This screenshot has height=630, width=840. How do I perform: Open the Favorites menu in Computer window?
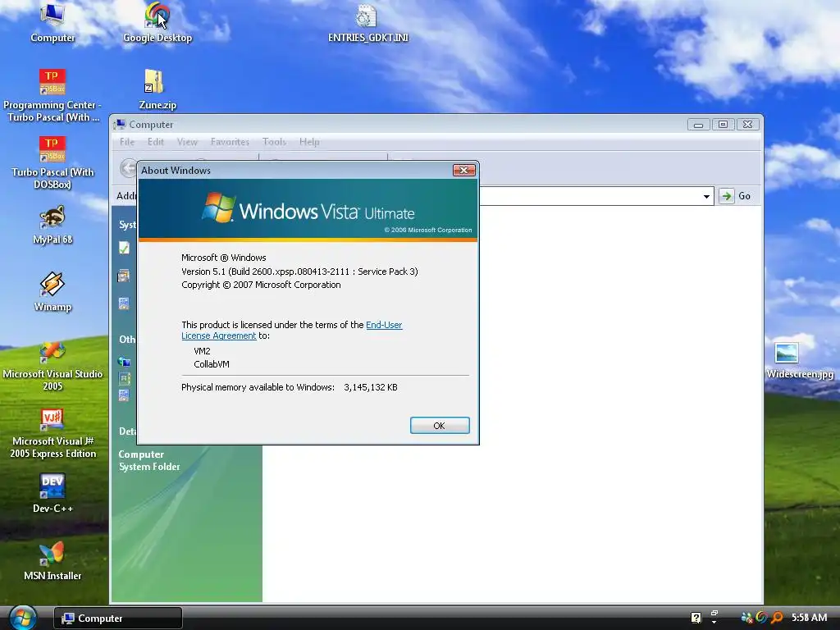coord(230,142)
